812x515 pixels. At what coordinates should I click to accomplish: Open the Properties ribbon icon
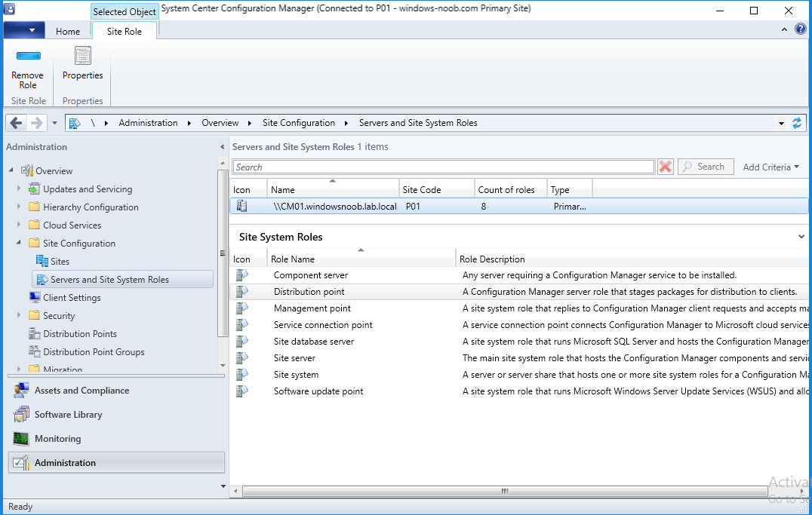tap(83, 56)
